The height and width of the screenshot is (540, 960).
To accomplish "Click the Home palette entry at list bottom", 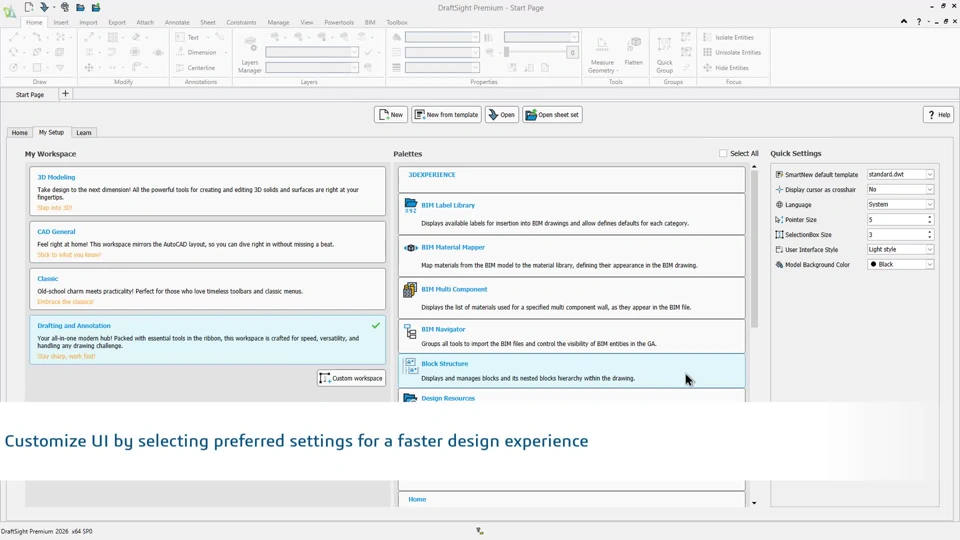I will coord(572,500).
